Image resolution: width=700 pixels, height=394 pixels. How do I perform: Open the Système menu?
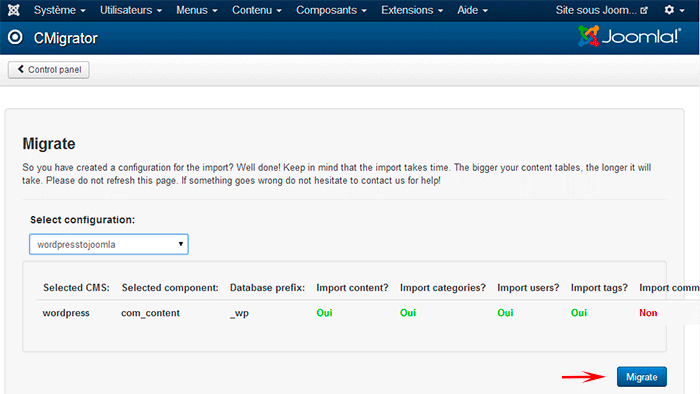59,10
